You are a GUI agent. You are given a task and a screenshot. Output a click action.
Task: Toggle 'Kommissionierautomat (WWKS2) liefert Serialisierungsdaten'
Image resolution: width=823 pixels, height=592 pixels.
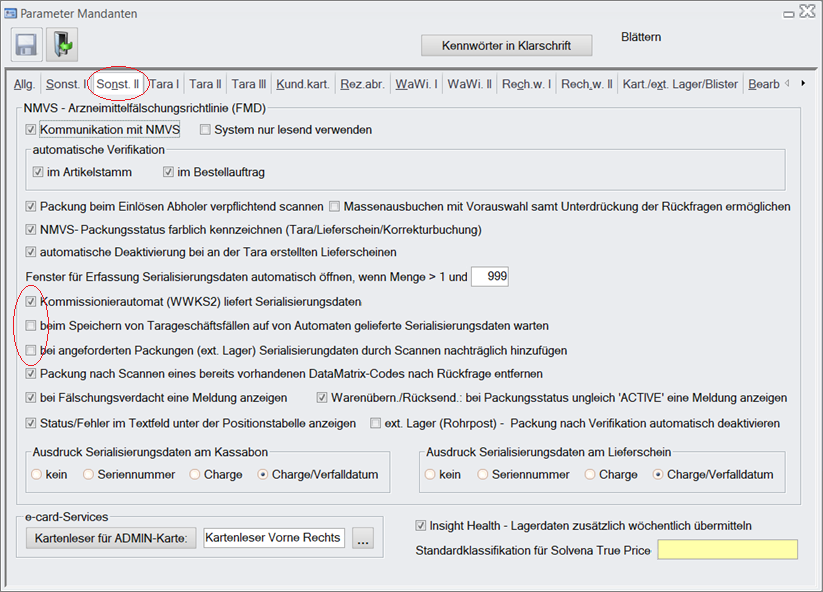[x=31, y=302]
